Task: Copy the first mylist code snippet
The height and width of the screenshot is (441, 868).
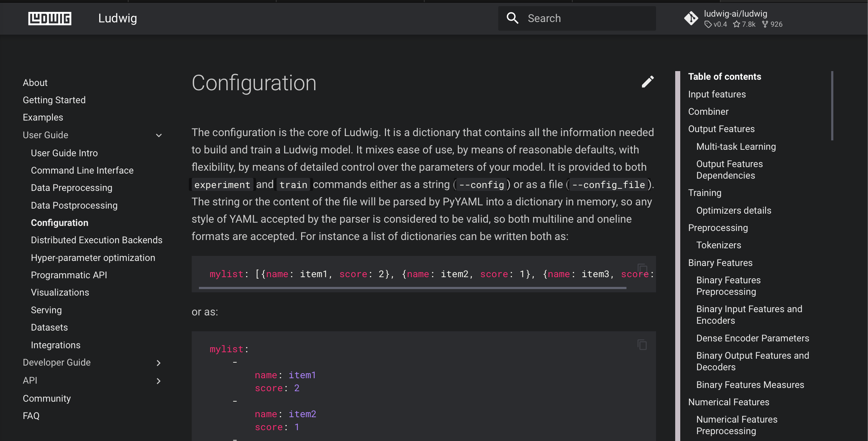Action: (642, 268)
